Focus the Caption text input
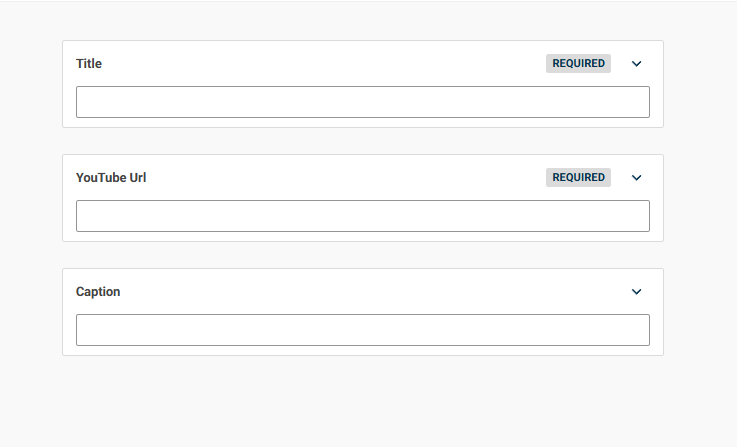737x447 pixels. pyautogui.click(x=363, y=330)
